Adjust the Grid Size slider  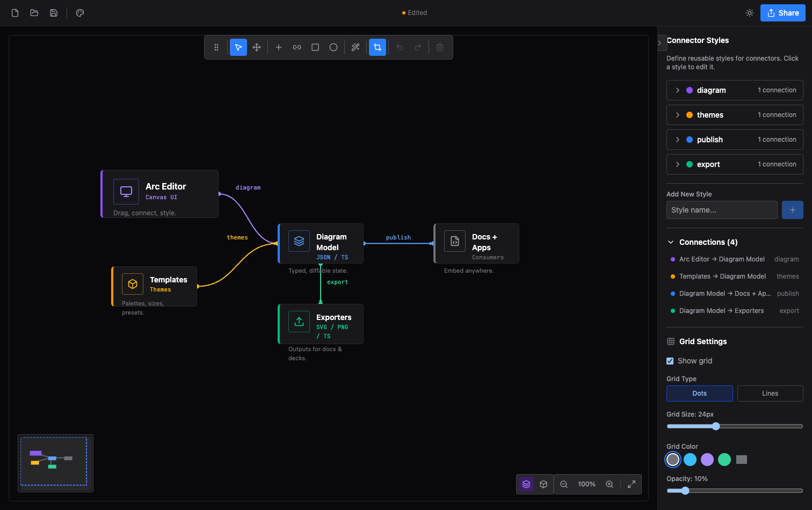tap(735, 426)
